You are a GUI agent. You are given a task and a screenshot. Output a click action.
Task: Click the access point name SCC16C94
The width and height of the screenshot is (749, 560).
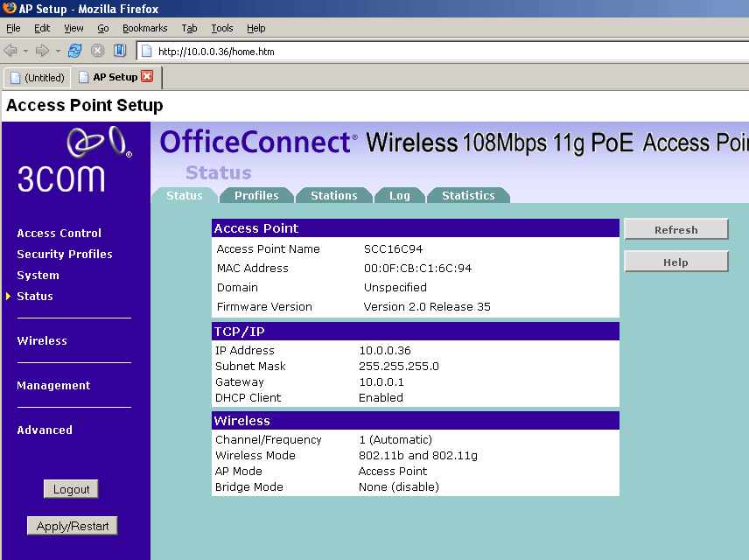(x=393, y=249)
